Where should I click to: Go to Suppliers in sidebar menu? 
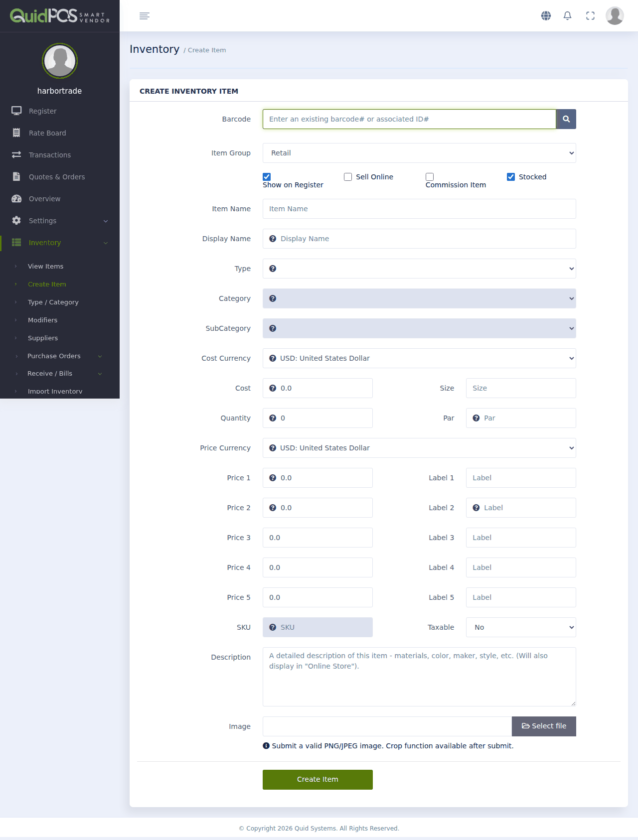pos(43,338)
